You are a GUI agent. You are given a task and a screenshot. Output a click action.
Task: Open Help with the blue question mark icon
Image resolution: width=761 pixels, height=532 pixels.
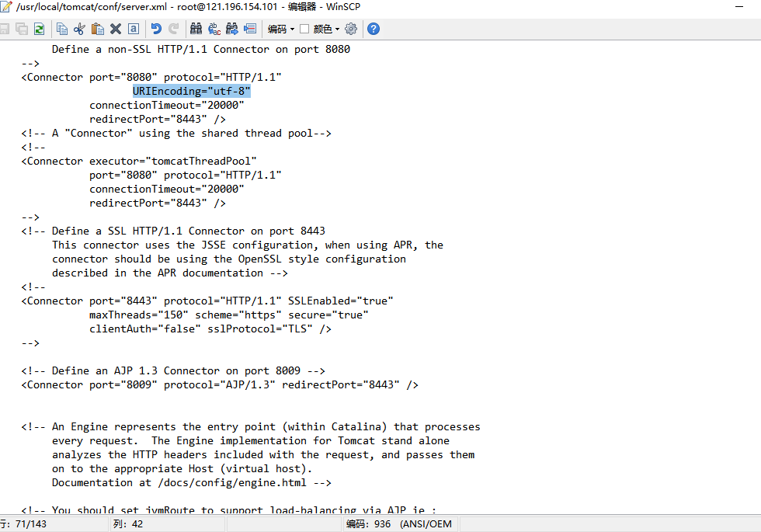[x=374, y=30]
